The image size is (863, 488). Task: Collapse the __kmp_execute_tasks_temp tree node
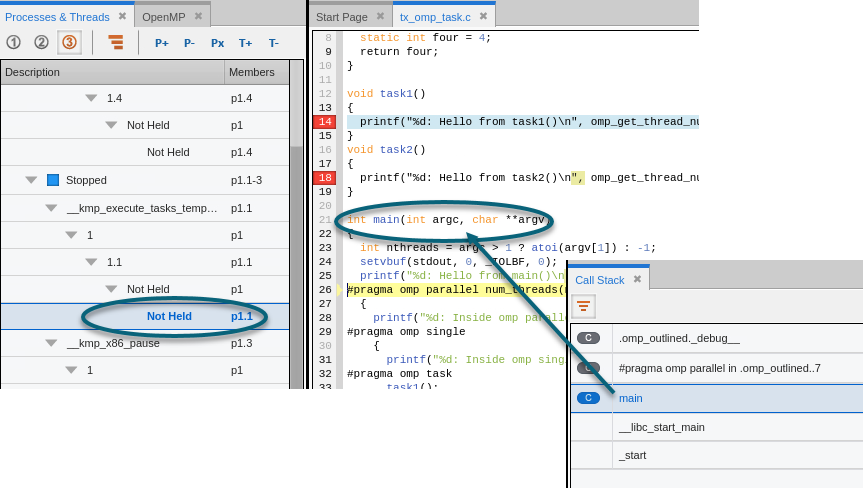coord(51,208)
